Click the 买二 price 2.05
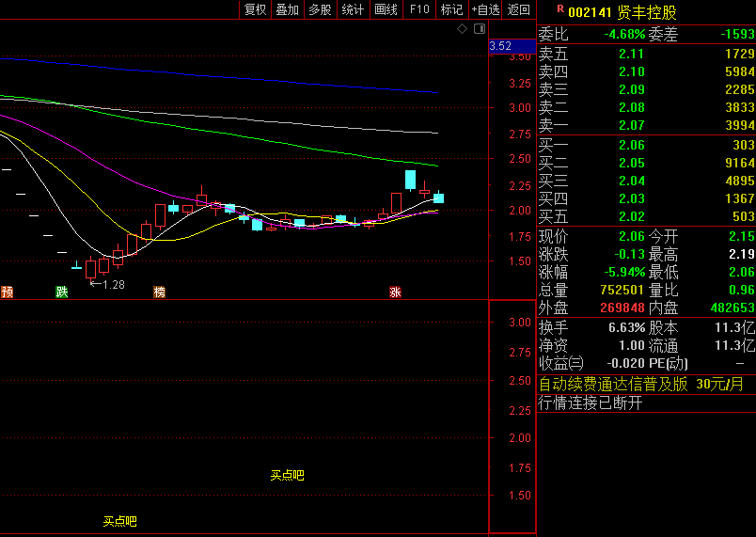Viewport: 756px width, 537px height. pos(632,163)
